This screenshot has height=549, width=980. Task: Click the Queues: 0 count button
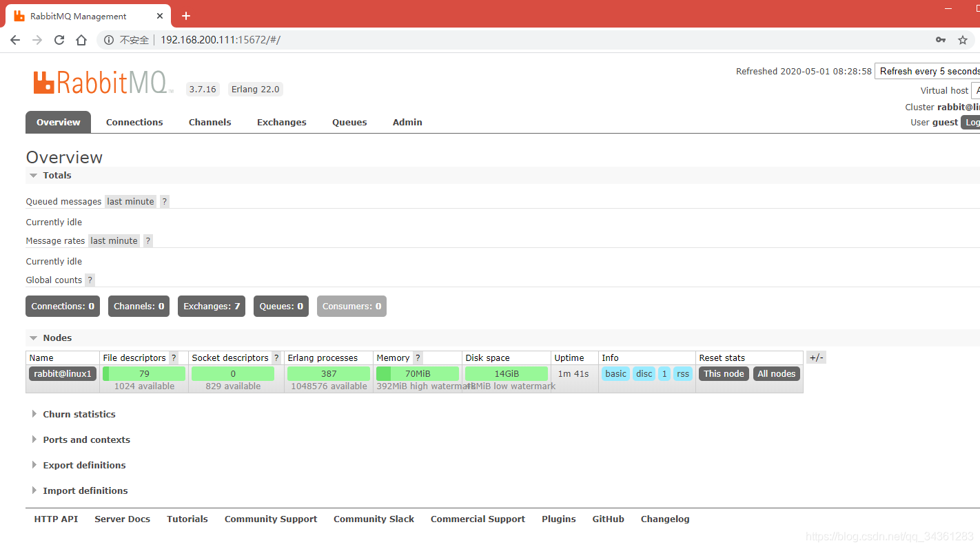(281, 307)
